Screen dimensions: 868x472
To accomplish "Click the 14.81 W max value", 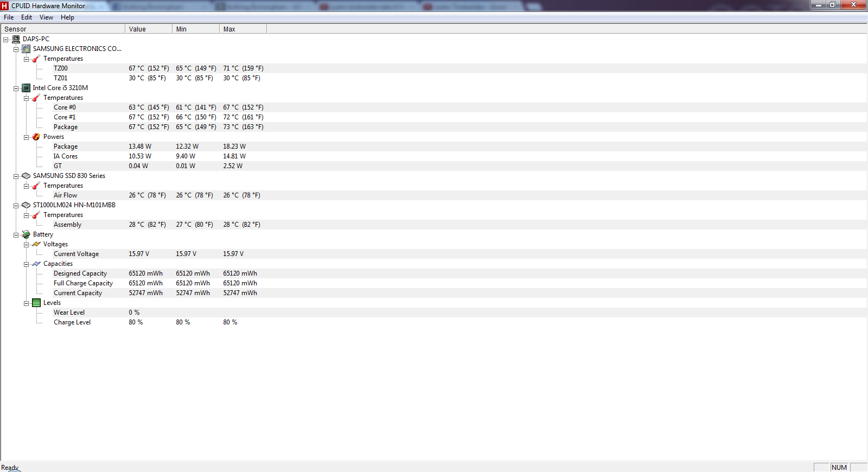I will click(x=234, y=156).
